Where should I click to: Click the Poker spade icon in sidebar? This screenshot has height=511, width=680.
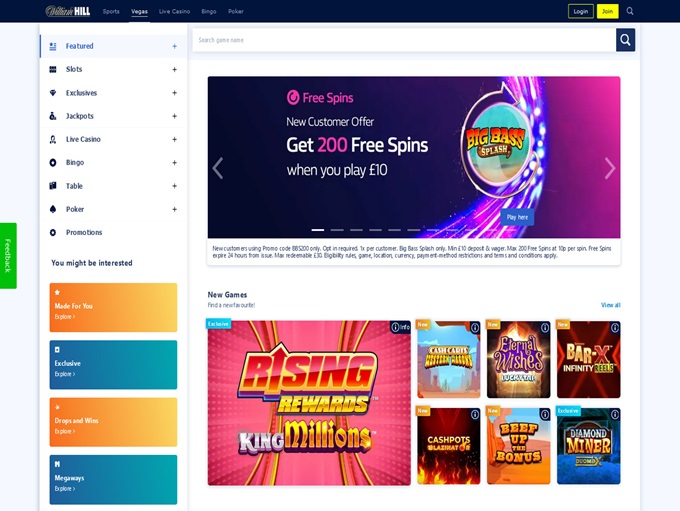pos(53,209)
